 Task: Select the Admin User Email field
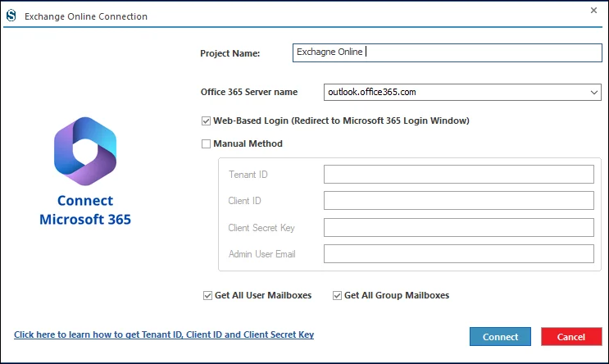[x=459, y=253]
